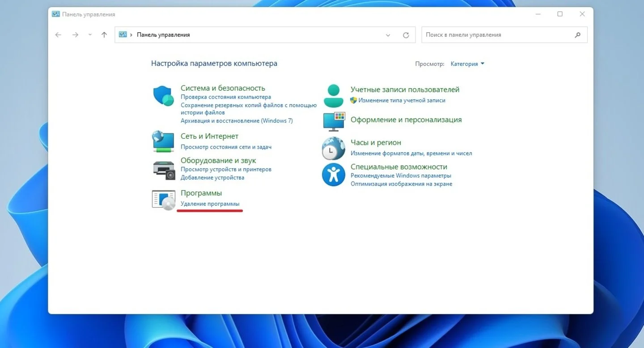This screenshot has width=644, height=348.
Task: Click the Ease of Access icon
Action: (334, 175)
